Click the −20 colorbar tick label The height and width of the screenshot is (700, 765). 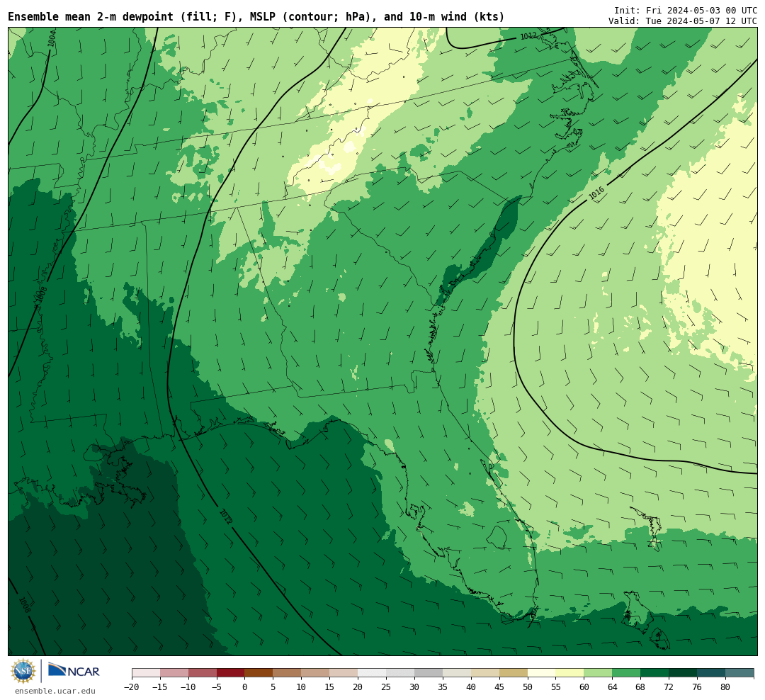pyautogui.click(x=132, y=687)
